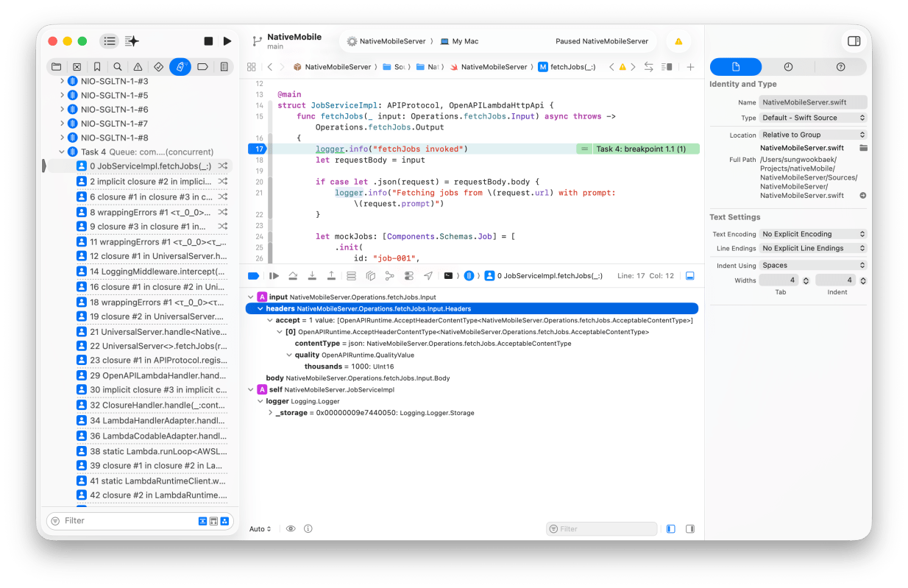The width and height of the screenshot is (908, 588).
Task: Switch to Quick Help inspector tab
Action: pyautogui.click(x=840, y=67)
